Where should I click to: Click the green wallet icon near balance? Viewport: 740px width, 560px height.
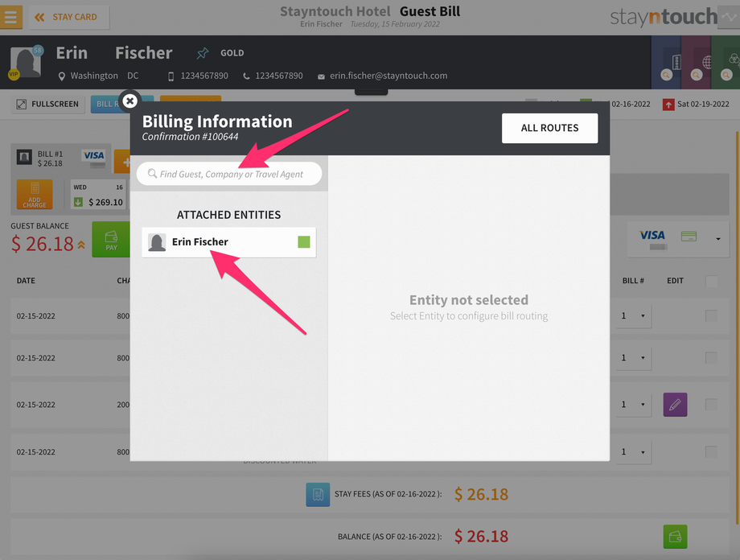pyautogui.click(x=675, y=537)
